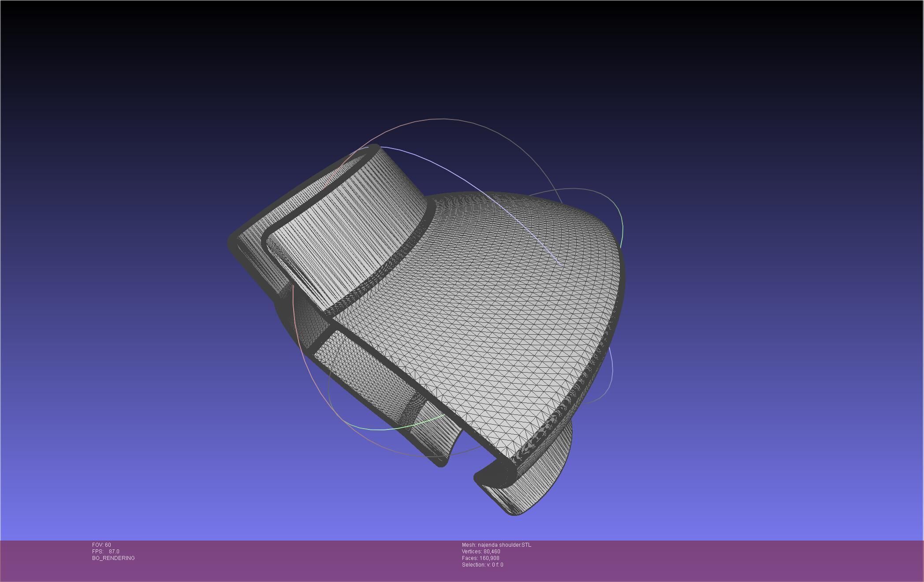This screenshot has height=582, width=924.
Task: Click the FPS 87.0 readout
Action: point(106,552)
